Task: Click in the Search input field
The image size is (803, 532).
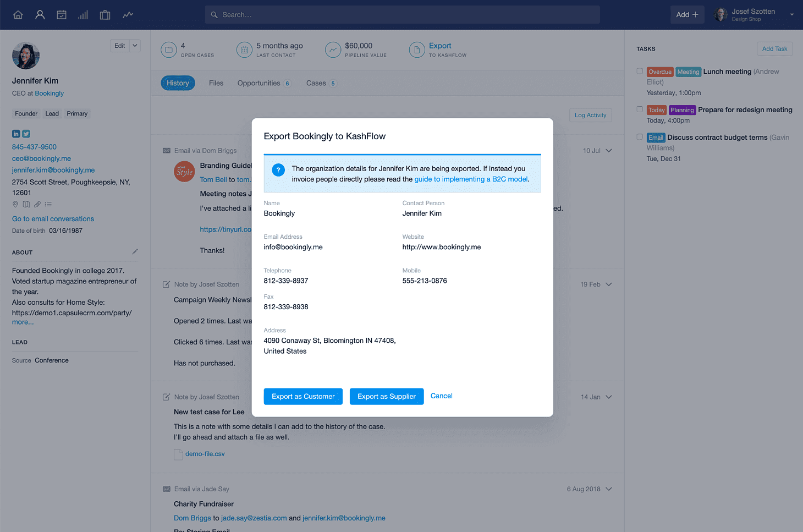Action: point(403,15)
